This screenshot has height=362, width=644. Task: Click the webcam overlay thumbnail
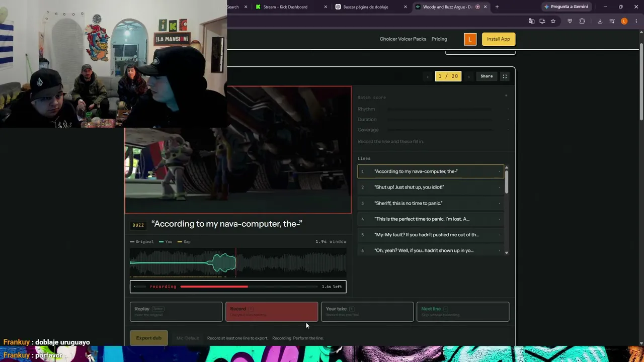113,64
